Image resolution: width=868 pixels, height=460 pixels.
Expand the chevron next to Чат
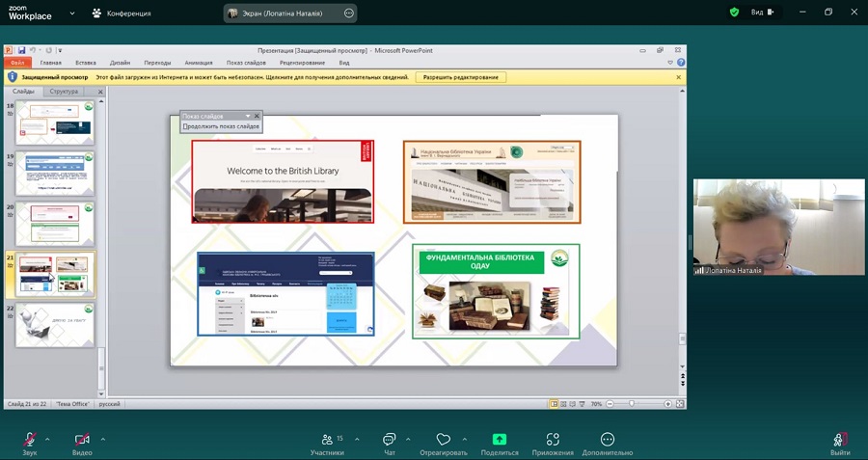pos(408,440)
